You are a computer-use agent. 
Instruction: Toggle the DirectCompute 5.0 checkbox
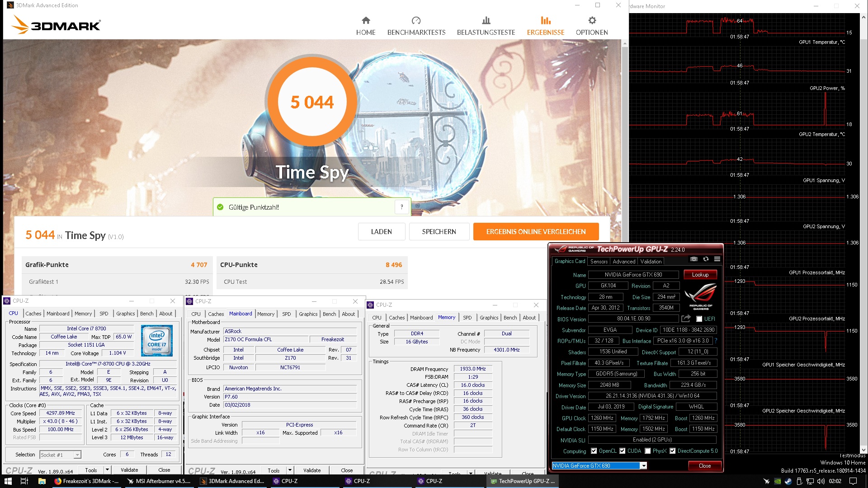[673, 451]
